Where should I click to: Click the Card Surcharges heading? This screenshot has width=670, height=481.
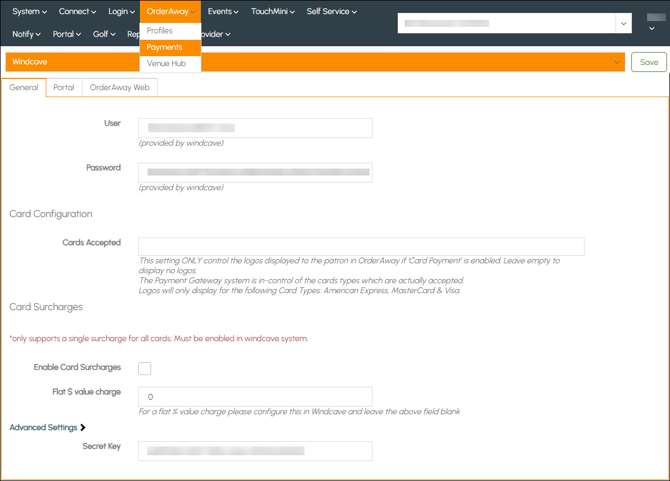[x=46, y=307]
